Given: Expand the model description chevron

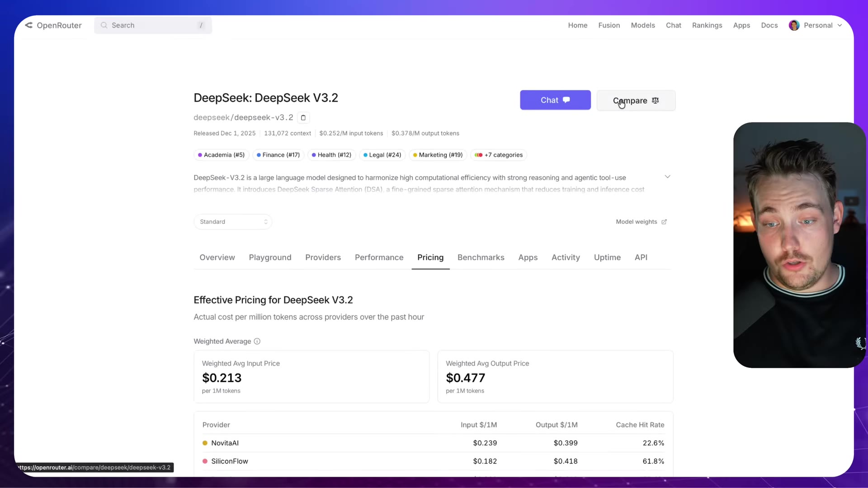Looking at the screenshot, I should 667,177.
